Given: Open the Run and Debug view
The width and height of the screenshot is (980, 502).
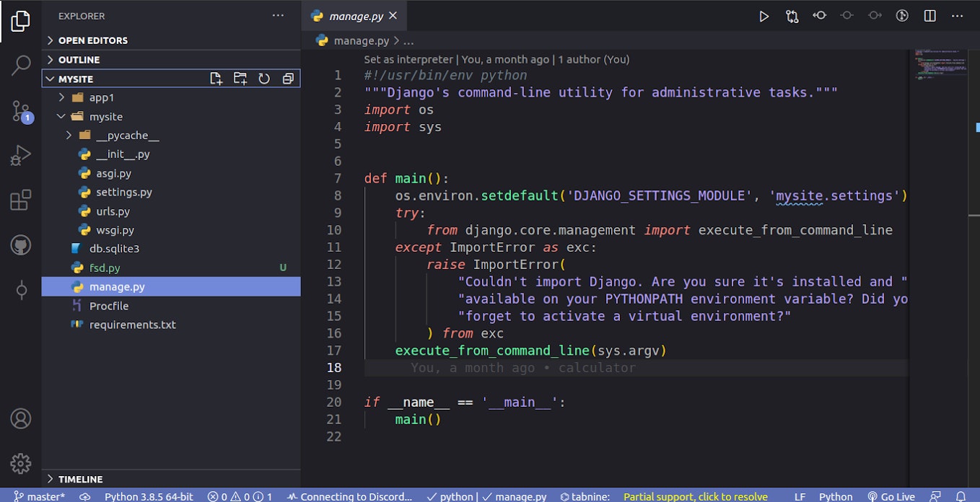Looking at the screenshot, I should pos(20,154).
